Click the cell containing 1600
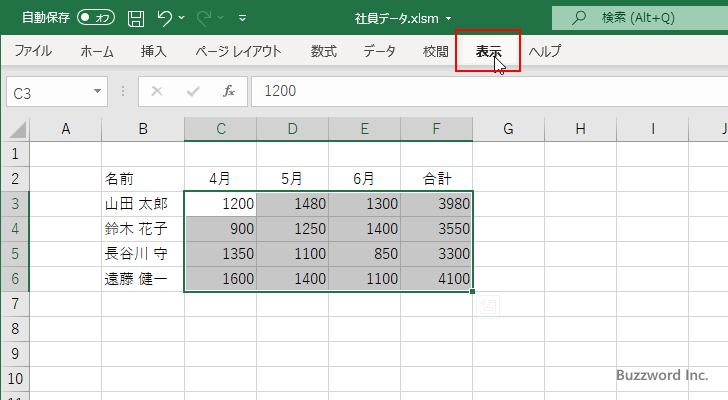The height and width of the screenshot is (400, 728). 221,279
